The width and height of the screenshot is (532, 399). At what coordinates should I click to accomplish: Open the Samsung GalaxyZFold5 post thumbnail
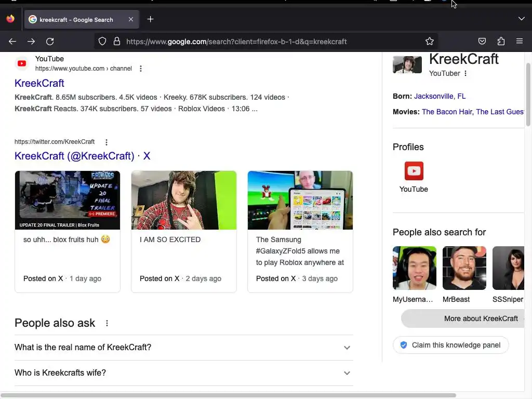click(300, 200)
